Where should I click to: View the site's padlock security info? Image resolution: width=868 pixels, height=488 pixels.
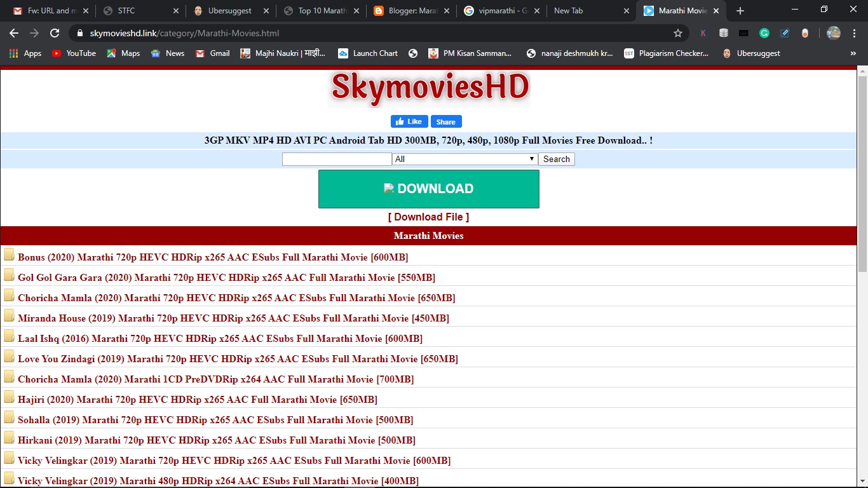(80, 33)
